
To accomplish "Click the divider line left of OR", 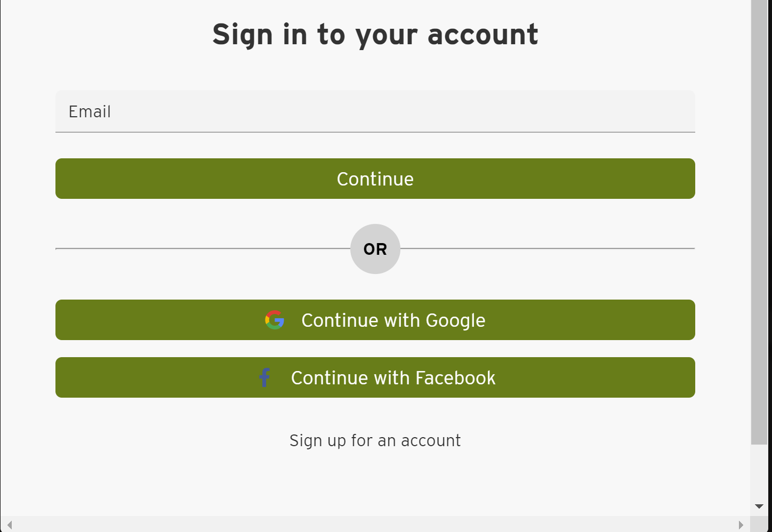I will pyautogui.click(x=203, y=248).
